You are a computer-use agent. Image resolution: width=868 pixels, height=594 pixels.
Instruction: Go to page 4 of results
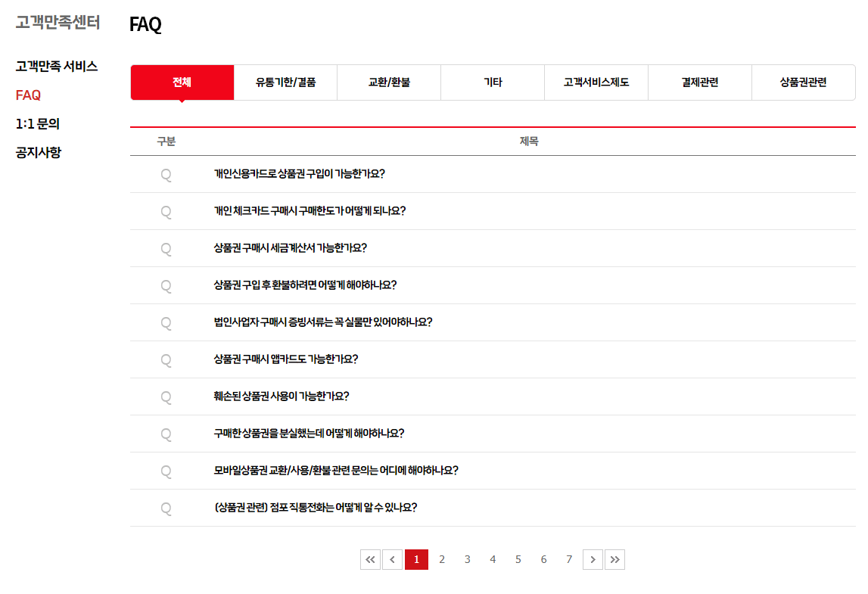coord(493,559)
